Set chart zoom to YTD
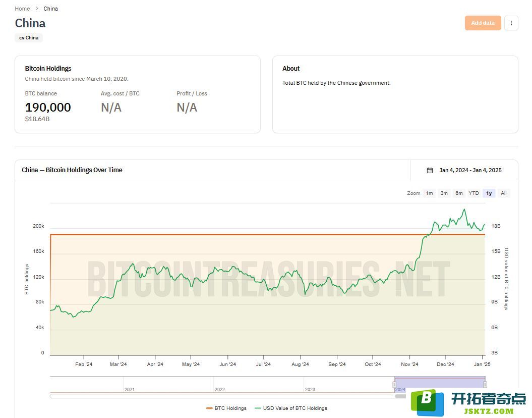Viewport: 532px width, 418px height. pos(474,193)
